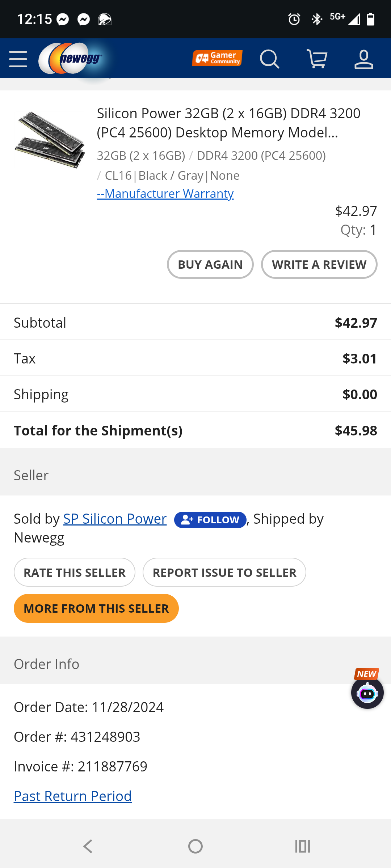Image resolution: width=391 pixels, height=868 pixels.
Task: Open the Past Return Period link
Action: pyautogui.click(x=73, y=796)
